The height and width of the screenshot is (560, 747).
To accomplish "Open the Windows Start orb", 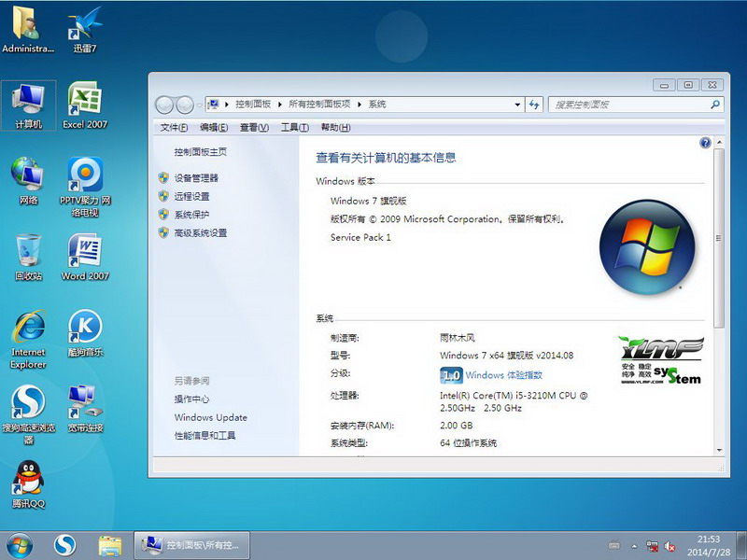I will 20,545.
